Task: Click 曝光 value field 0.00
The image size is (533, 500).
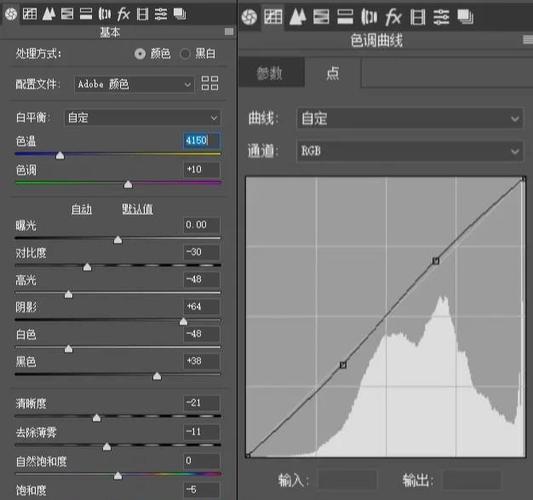Action: (202, 225)
